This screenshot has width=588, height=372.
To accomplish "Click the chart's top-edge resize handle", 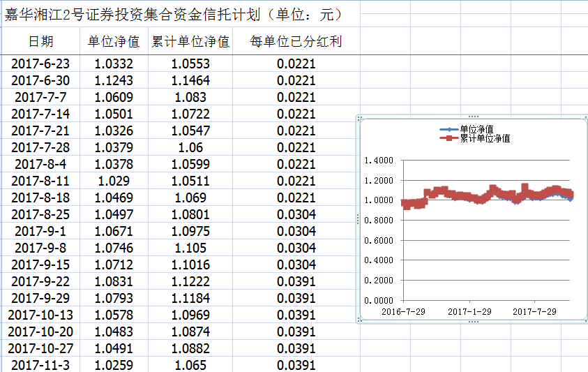I will pyautogui.click(x=474, y=117).
